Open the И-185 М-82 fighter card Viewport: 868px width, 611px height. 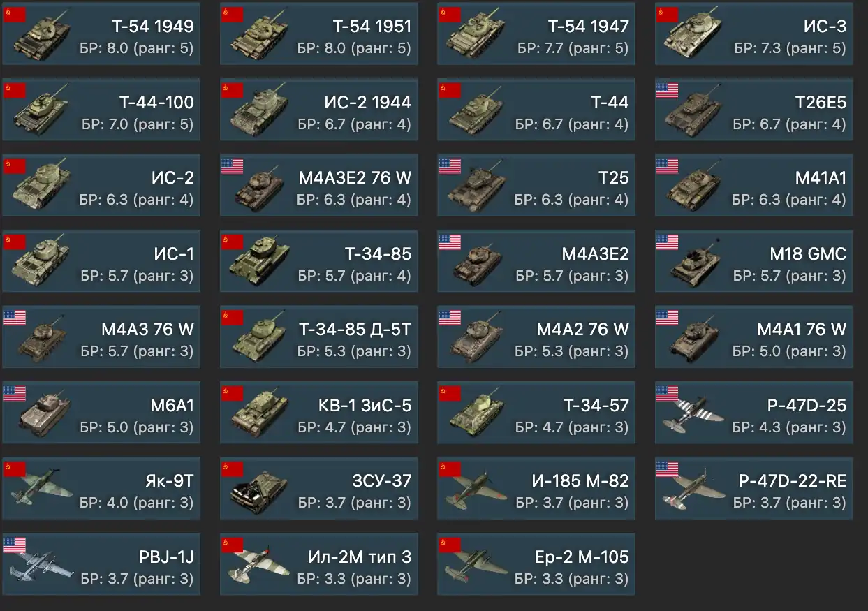pyautogui.click(x=536, y=489)
